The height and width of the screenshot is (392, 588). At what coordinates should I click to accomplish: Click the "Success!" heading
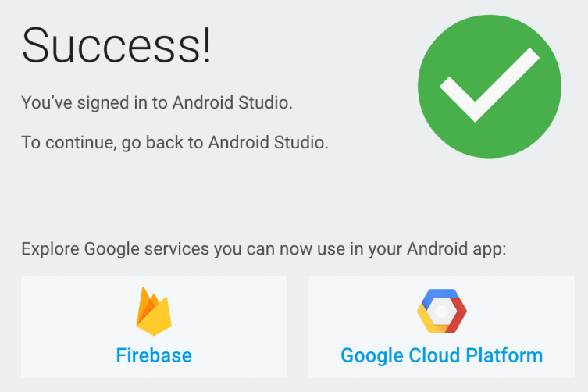click(x=116, y=45)
